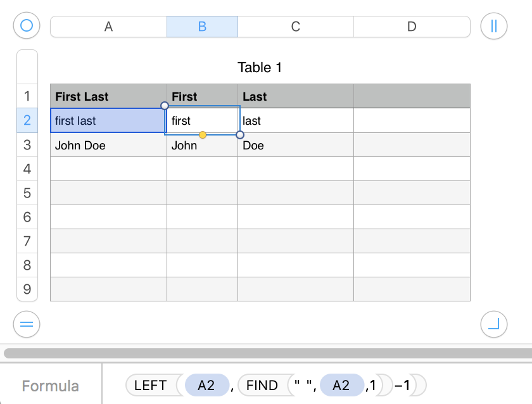Click the table resize corner handle

(x=494, y=325)
